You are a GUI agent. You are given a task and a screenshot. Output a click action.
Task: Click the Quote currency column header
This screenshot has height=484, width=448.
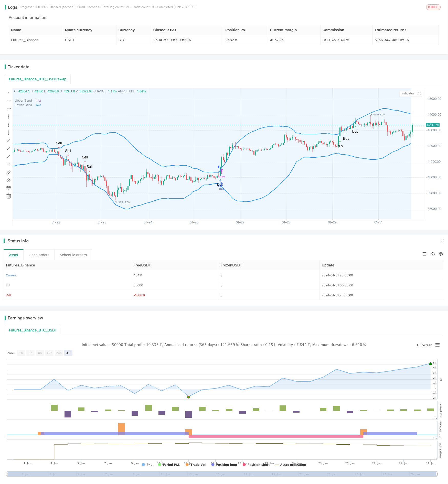(79, 30)
